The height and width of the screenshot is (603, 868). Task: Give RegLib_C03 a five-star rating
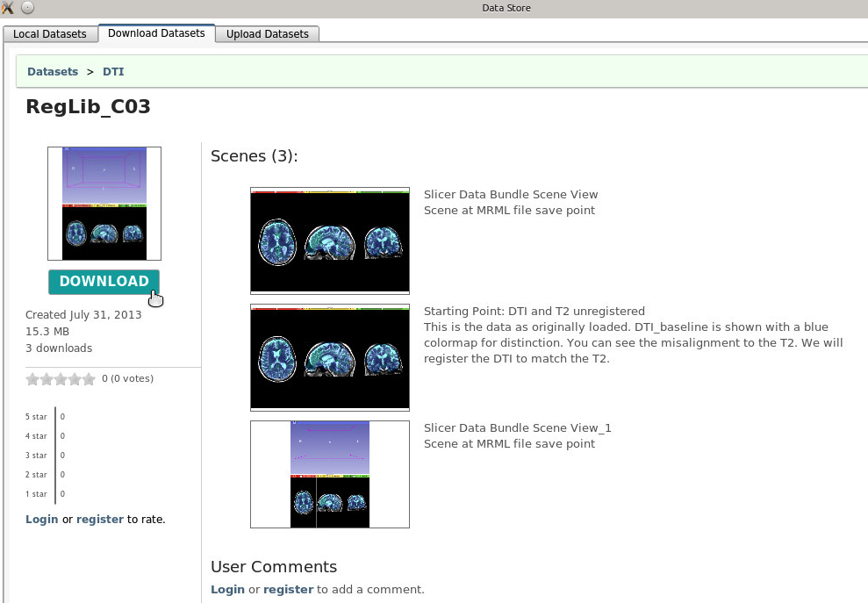coord(89,379)
